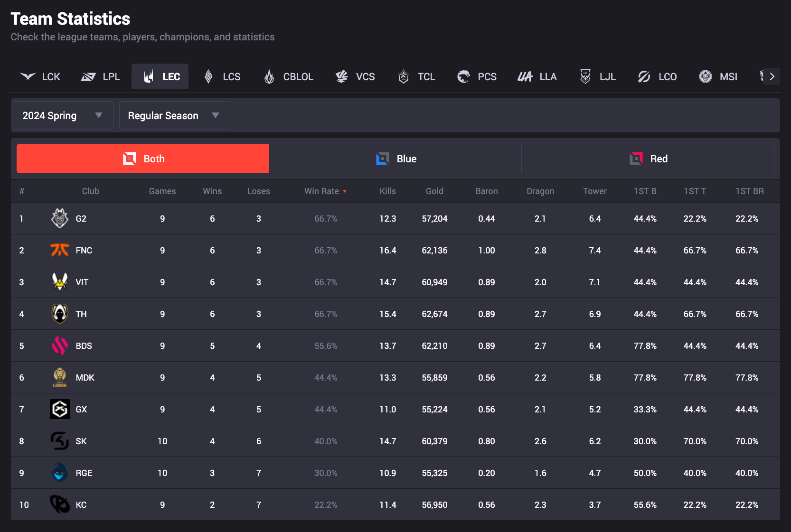Click the Karmine Corp team logo

pos(60,504)
